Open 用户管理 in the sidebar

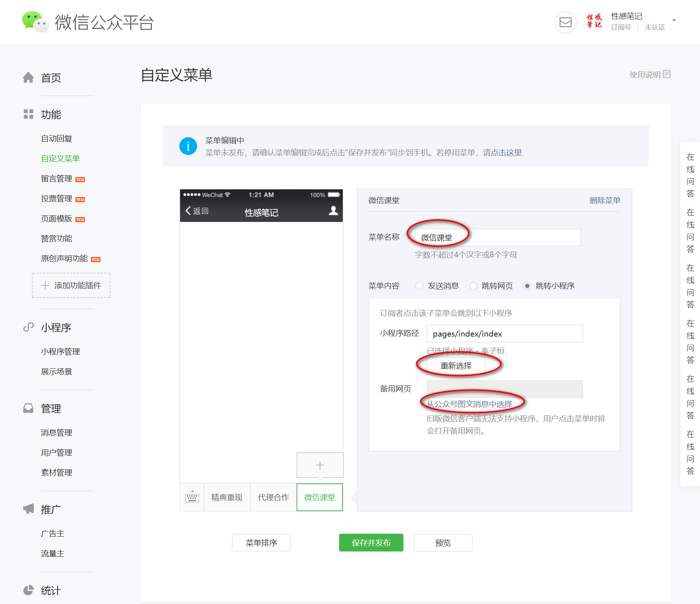pos(57,453)
